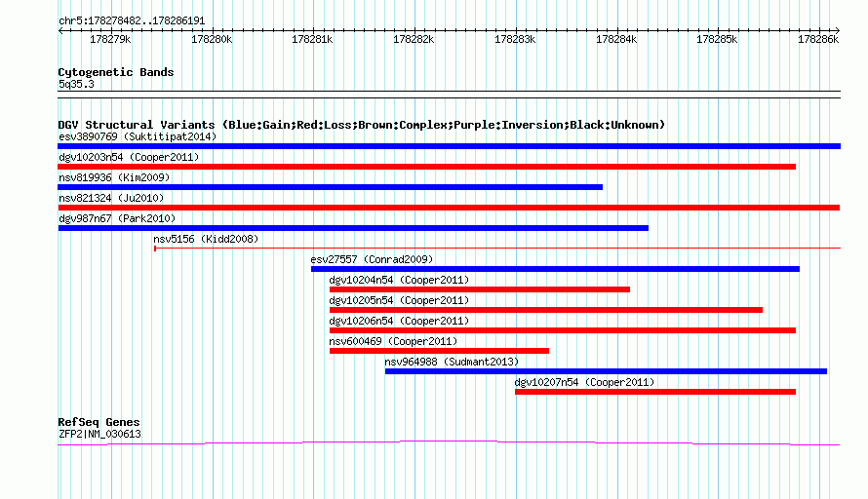Select the dgv10206n54 (Cooper2011) label
The height and width of the screenshot is (499, 868).
[x=399, y=321]
